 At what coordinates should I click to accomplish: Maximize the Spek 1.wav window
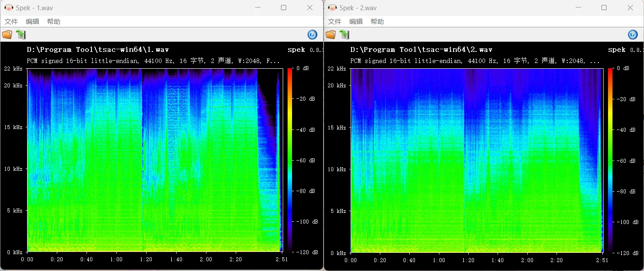point(284,8)
